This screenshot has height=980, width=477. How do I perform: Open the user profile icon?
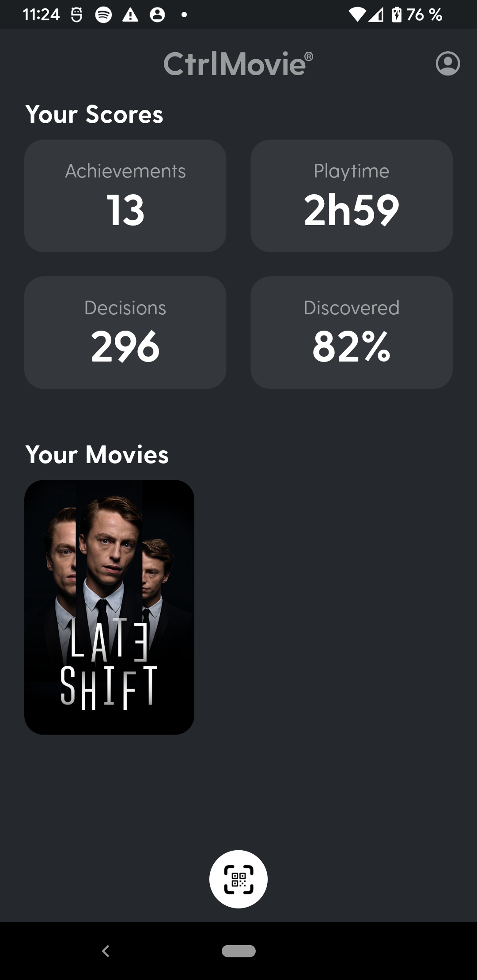[x=448, y=64]
